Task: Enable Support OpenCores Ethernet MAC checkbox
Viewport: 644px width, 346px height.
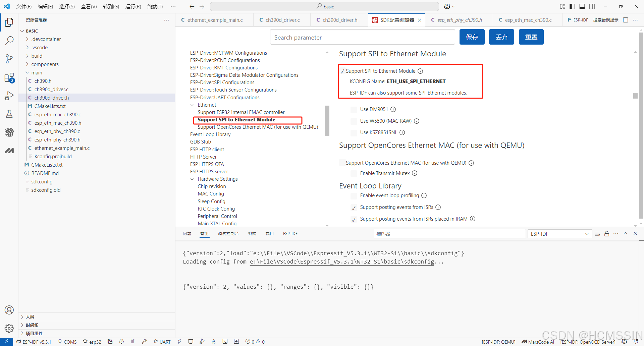Action: (342, 163)
